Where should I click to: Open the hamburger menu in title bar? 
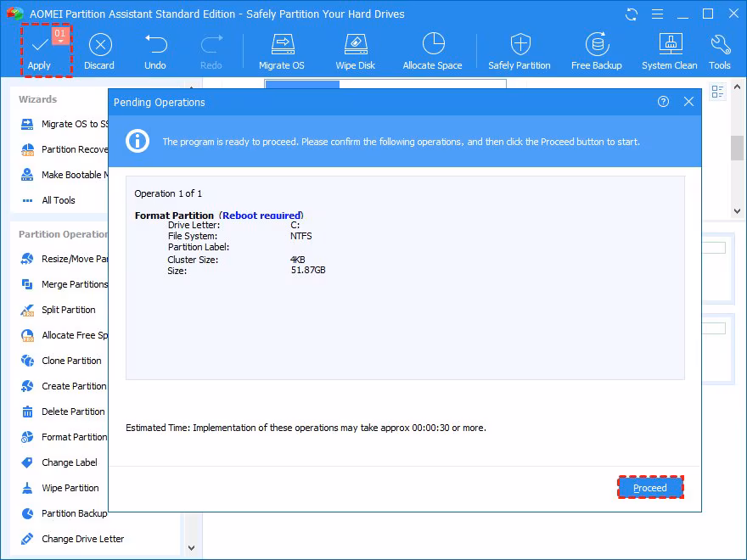coord(657,14)
